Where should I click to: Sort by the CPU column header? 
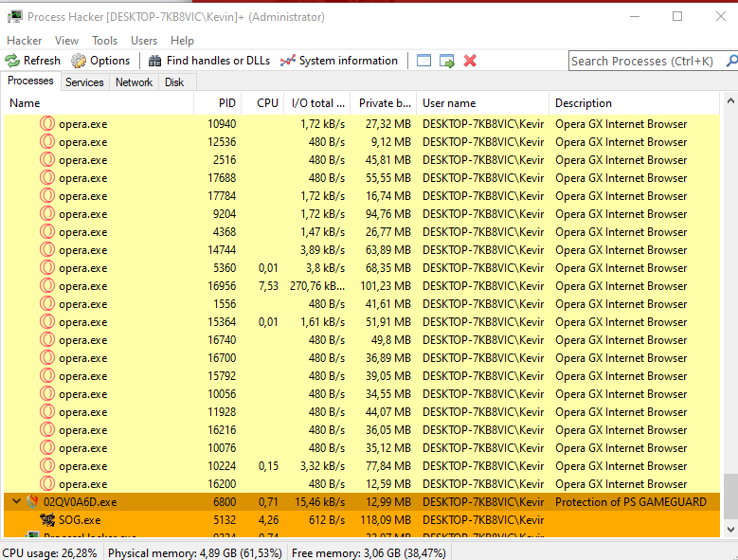(262, 103)
